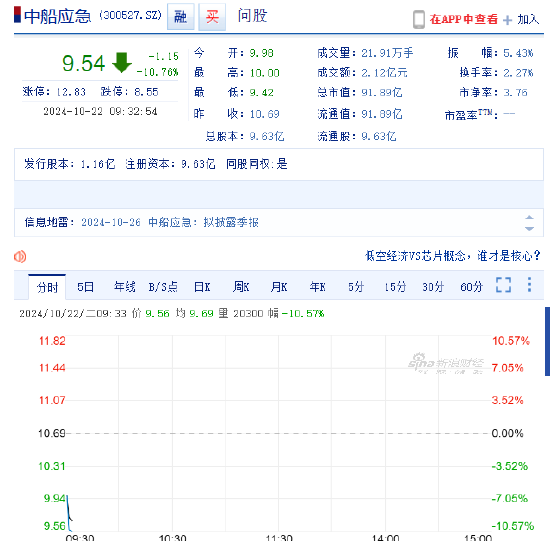Switch to the 年K chart tab
Screen dimensions: 550x541
coord(317,287)
